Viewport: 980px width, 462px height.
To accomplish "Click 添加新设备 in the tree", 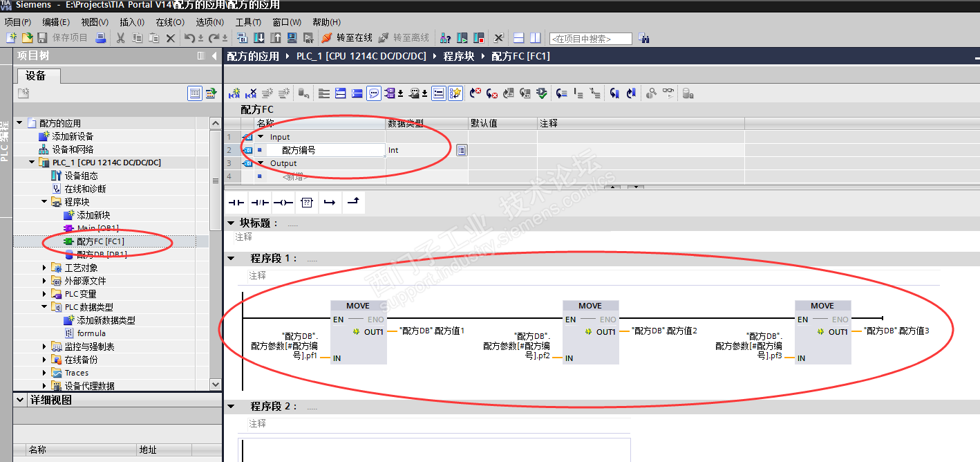I will (73, 136).
